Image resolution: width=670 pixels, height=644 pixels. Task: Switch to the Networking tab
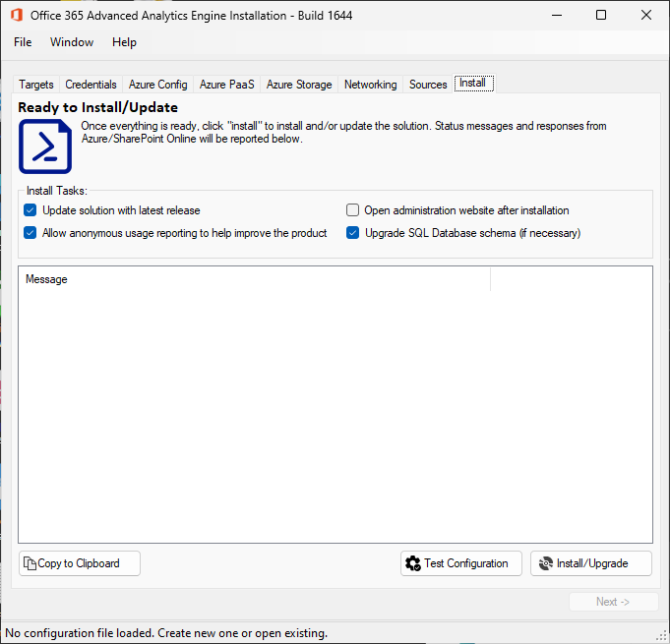click(x=371, y=85)
